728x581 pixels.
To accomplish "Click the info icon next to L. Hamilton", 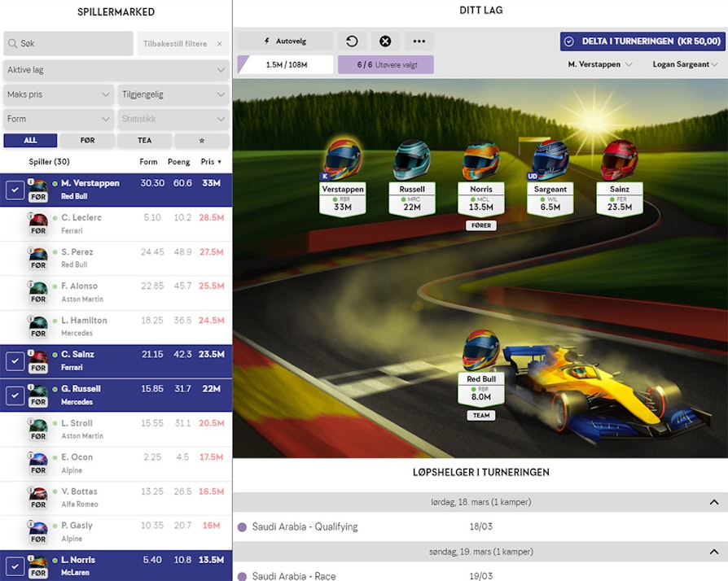I will [30, 318].
